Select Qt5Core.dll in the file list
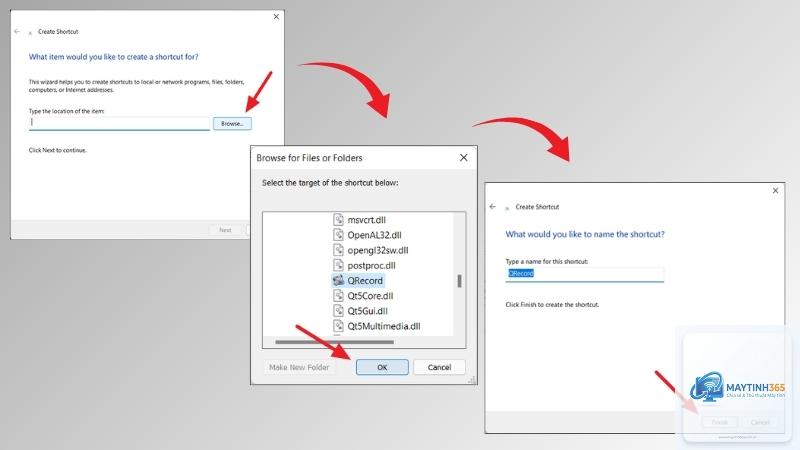 (x=370, y=296)
